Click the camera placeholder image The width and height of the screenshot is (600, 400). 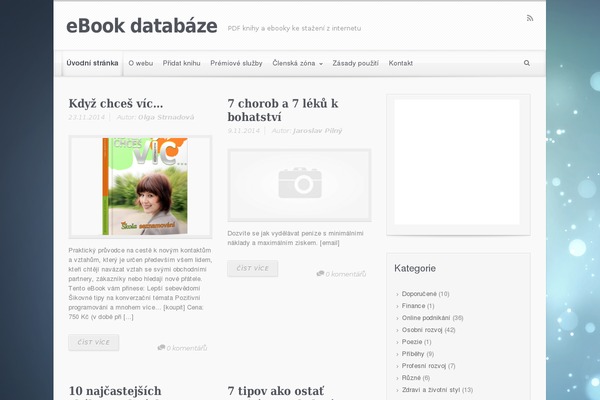tap(299, 185)
